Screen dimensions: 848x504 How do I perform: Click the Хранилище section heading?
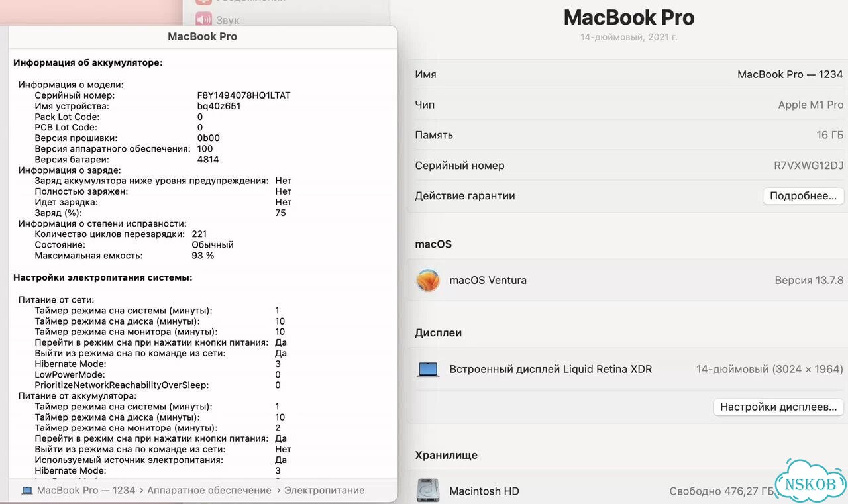447,456
